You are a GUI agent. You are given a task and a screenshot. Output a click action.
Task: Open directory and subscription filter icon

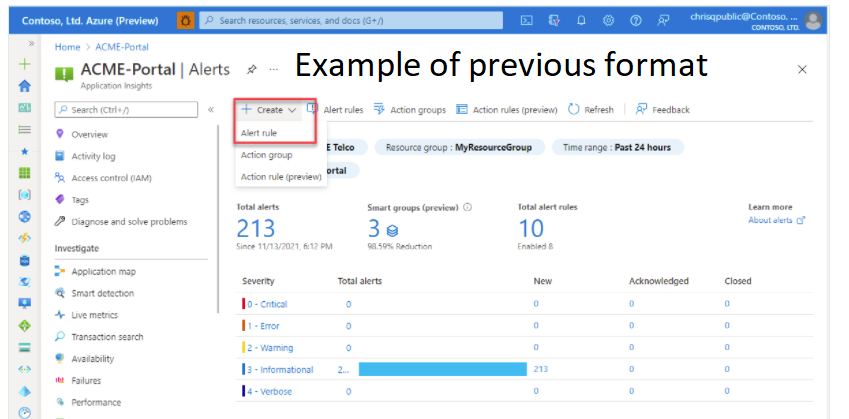(x=553, y=21)
